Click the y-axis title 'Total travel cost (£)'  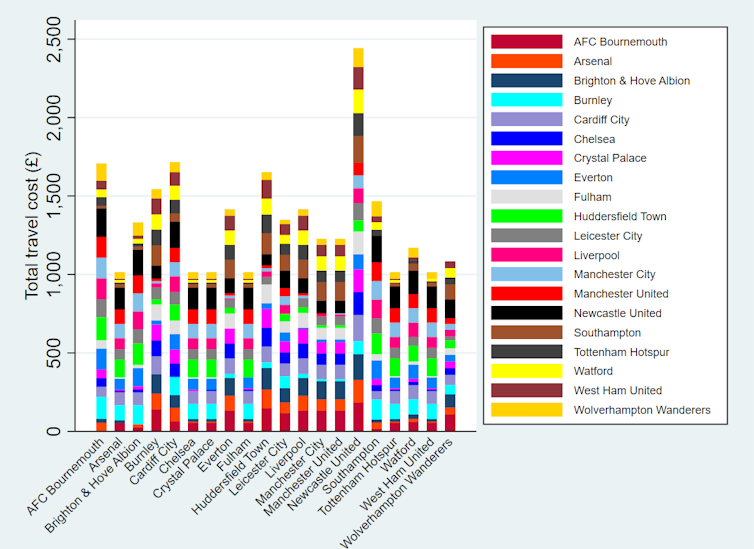tap(32, 225)
